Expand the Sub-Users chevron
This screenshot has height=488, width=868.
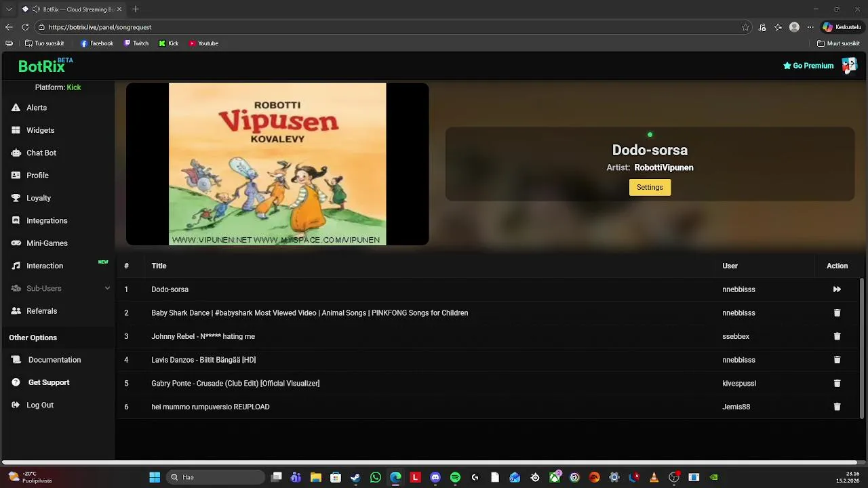click(107, 289)
